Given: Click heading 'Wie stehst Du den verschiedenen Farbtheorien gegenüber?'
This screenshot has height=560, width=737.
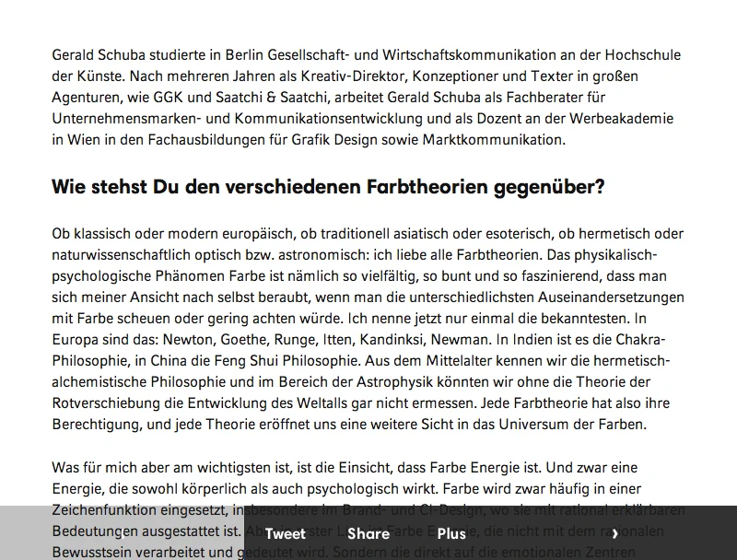Looking at the screenshot, I should (328, 188).
